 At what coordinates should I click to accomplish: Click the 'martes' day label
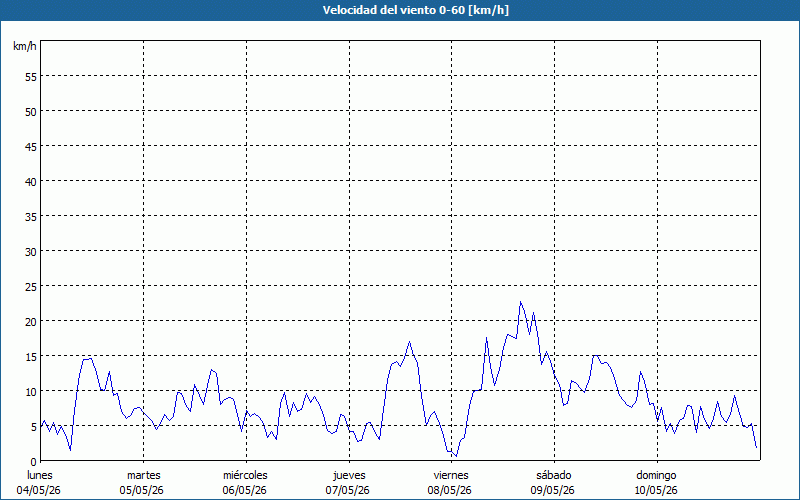(x=143, y=475)
